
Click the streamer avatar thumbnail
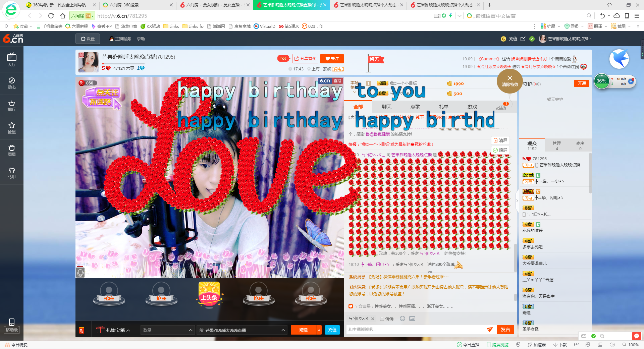[89, 62]
